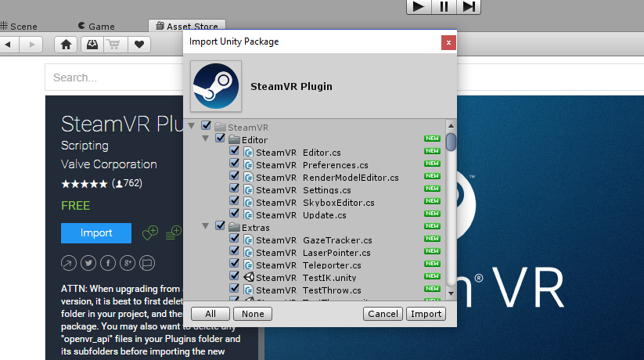Uncheck the Editor folder checkbox

[x=220, y=138]
